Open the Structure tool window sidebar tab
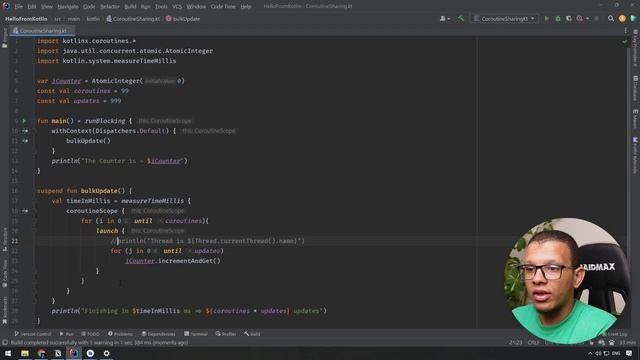The height and width of the screenshot is (360, 640). (4, 239)
